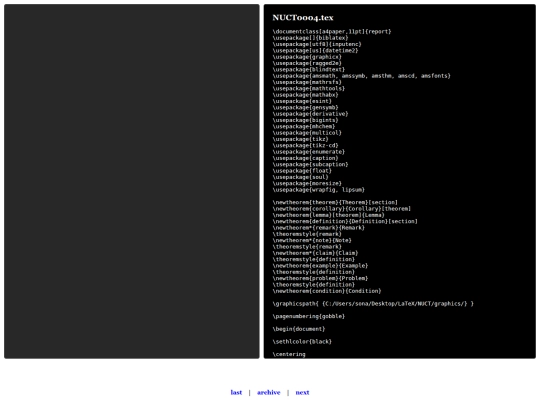The width and height of the screenshot is (540, 405).
Task: Open the 'archive' link
Action: [x=269, y=392]
